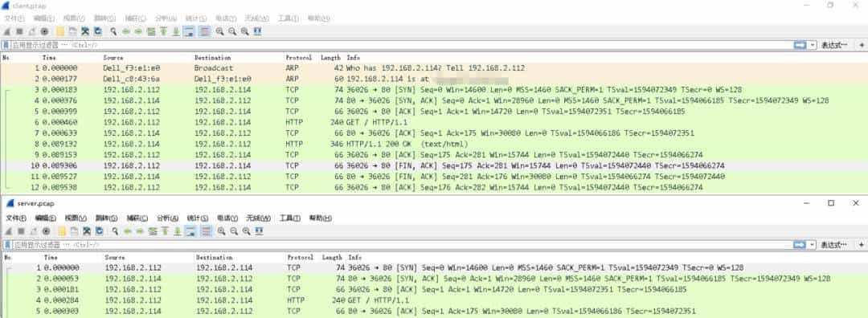Sort by Protocol column header in client.pcap
Viewport: 868px width, 318px height.
pyautogui.click(x=299, y=58)
